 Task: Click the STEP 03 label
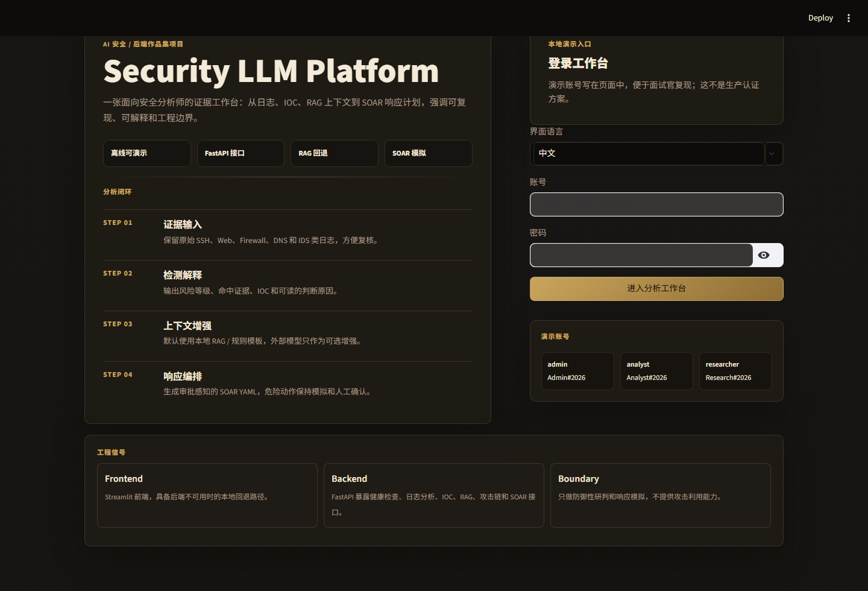point(118,324)
